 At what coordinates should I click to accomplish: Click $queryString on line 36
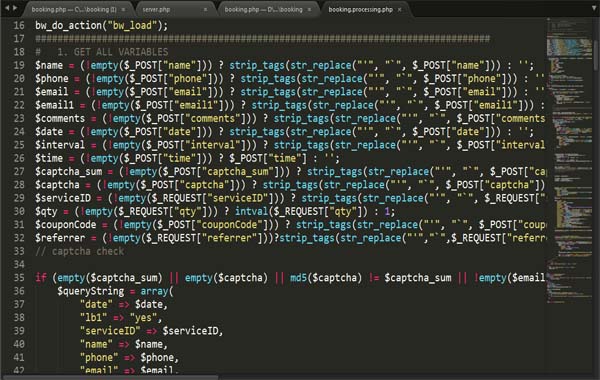tap(91, 291)
